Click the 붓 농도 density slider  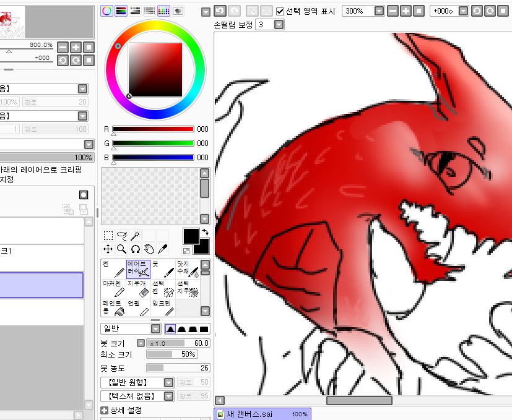click(x=178, y=368)
